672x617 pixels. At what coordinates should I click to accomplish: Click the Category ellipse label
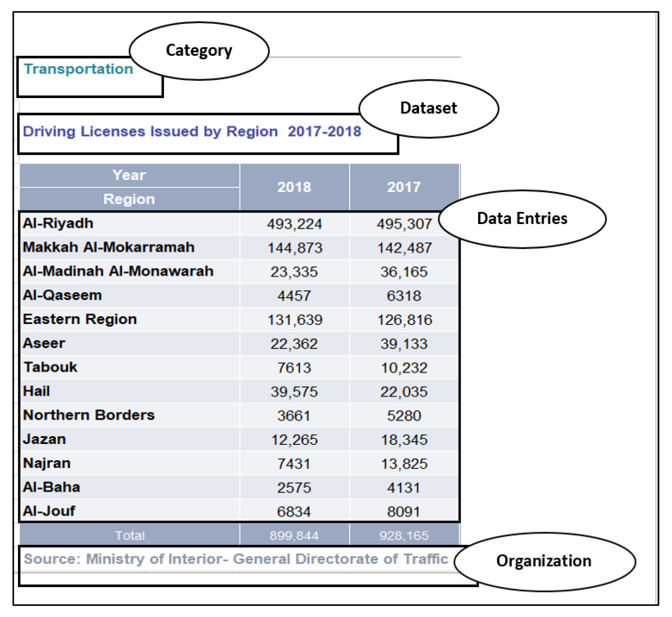coord(199,51)
